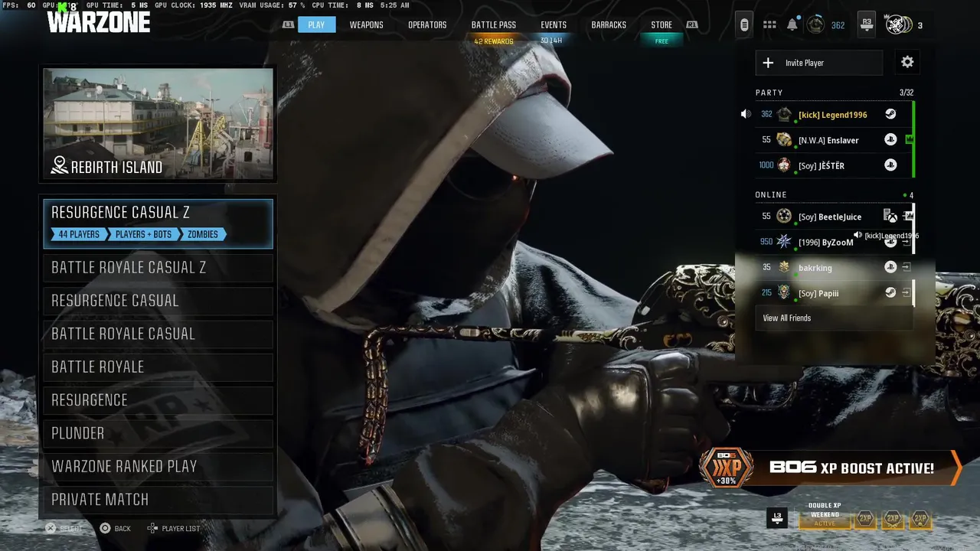The image size is (980, 551).
Task: Click Papiii's emblem avatar
Action: coord(784,293)
